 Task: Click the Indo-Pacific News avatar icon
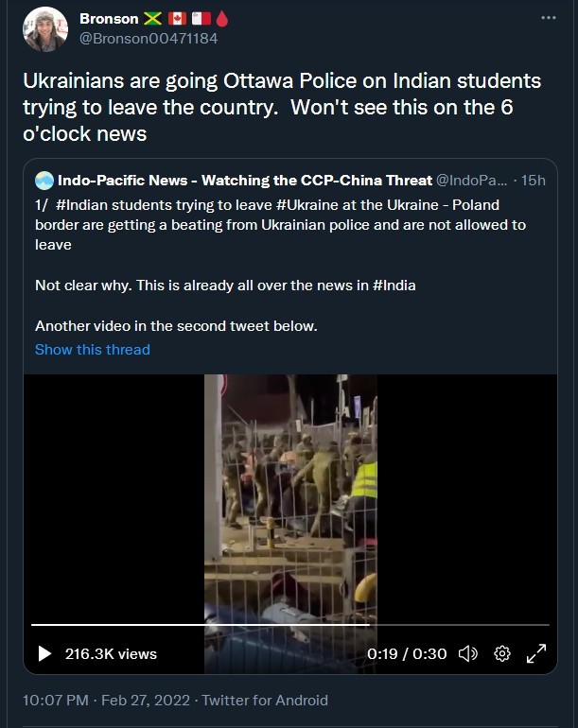click(44, 181)
